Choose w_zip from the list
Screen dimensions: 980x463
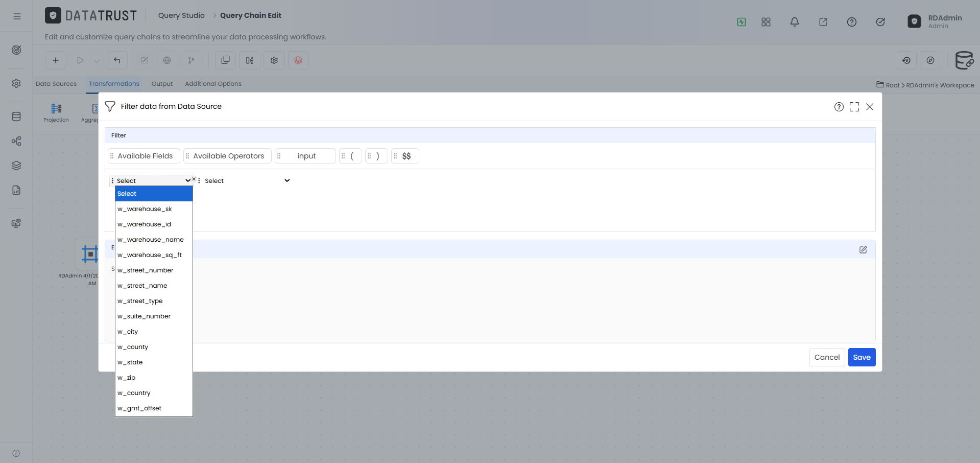(154, 378)
